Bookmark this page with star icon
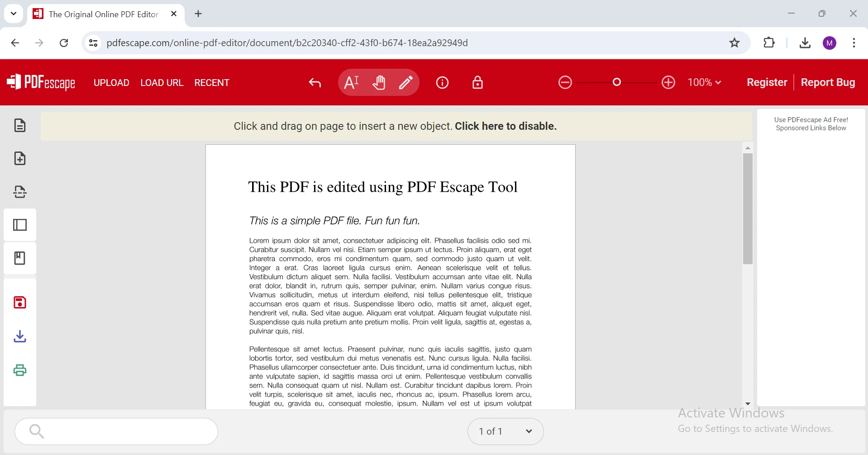This screenshot has height=455, width=868. coord(734,43)
